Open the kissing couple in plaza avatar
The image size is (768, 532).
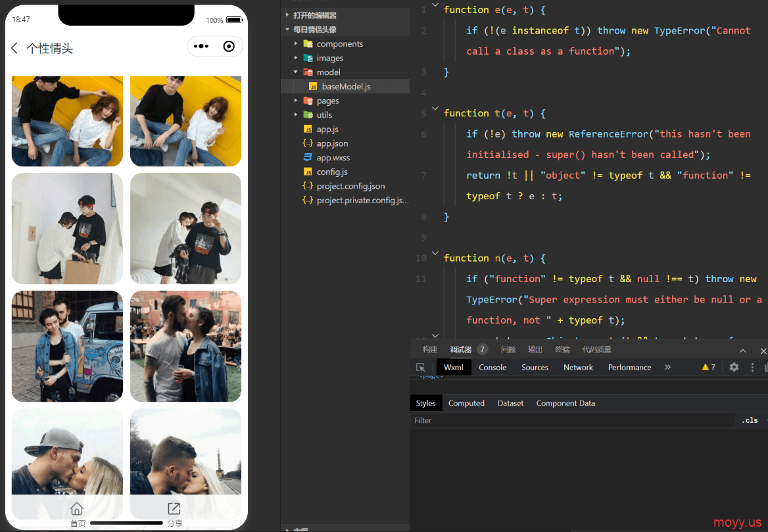pyautogui.click(x=185, y=347)
